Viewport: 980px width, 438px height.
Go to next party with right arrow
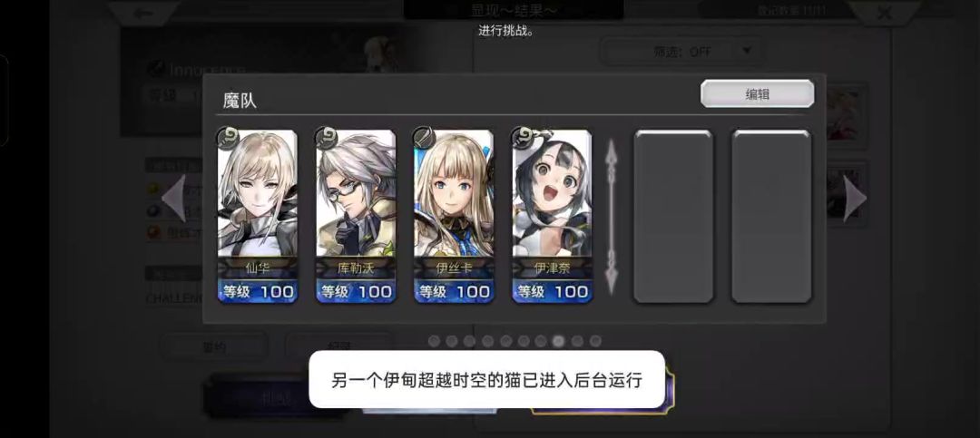[x=855, y=198]
